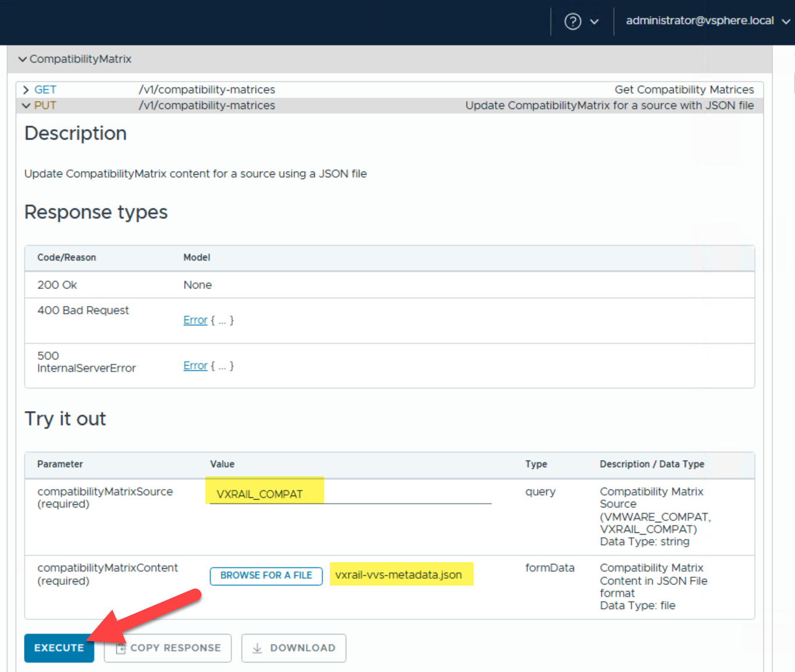Screen dimensions: 795x672
Task: Collapse the PUT compatibility-matrices endpoint
Action: (x=26, y=106)
